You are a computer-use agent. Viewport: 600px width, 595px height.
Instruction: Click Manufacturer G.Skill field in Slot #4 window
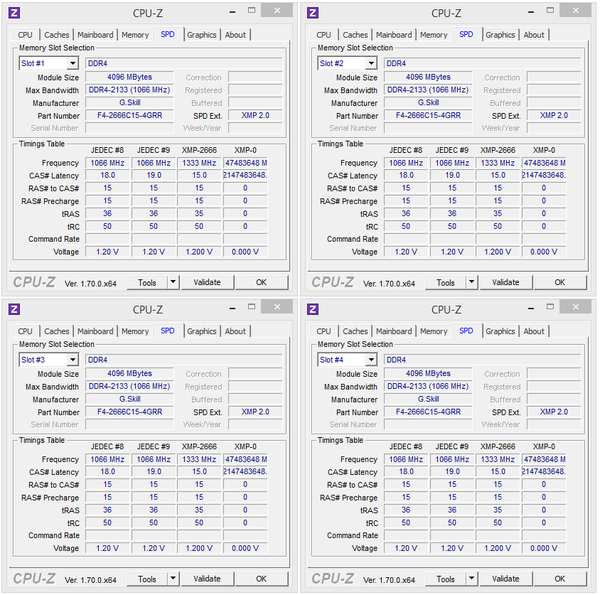[428, 399]
